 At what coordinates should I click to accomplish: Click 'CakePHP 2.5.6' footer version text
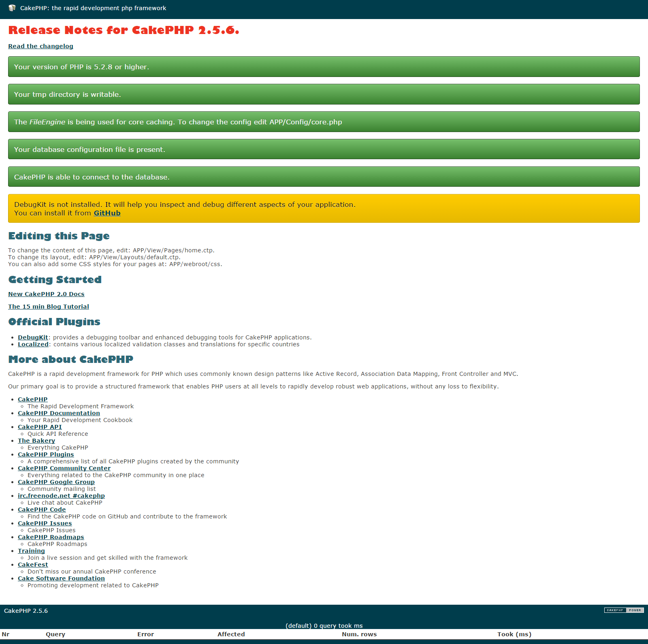pos(26,611)
